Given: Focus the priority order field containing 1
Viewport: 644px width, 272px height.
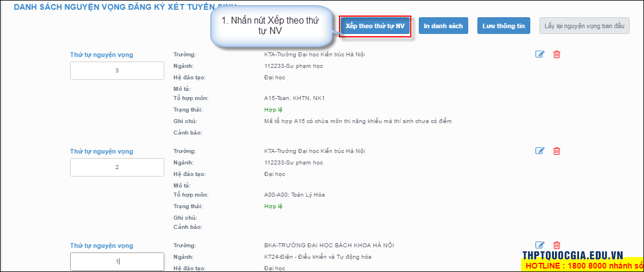Looking at the screenshot, I should pyautogui.click(x=117, y=261).
